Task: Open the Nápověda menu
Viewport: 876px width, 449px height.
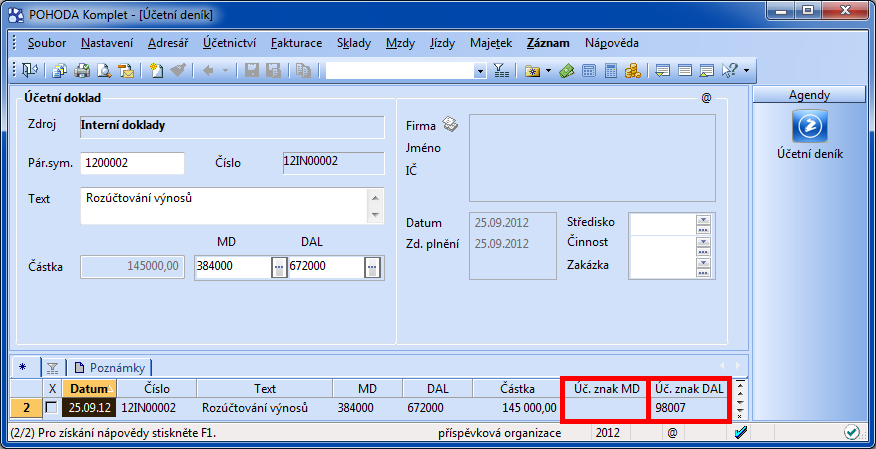Action: pos(612,43)
